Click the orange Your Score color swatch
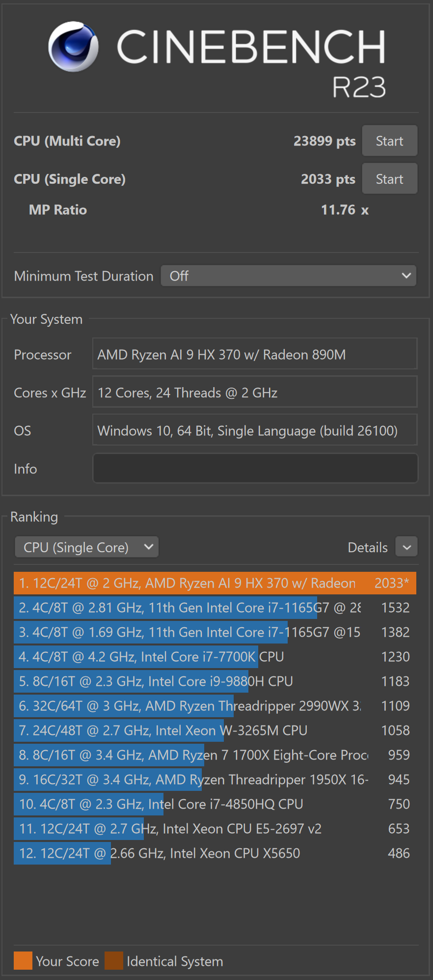This screenshot has height=980, width=433. point(23,961)
